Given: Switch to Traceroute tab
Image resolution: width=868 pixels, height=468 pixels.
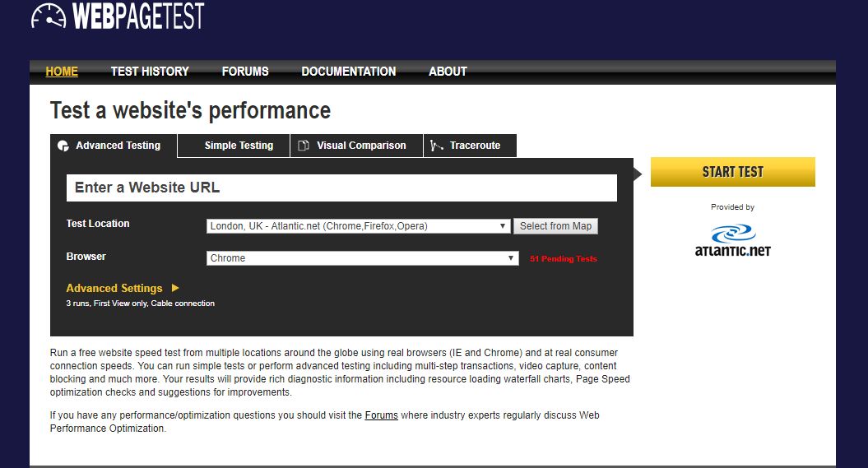Looking at the screenshot, I should click(x=470, y=146).
